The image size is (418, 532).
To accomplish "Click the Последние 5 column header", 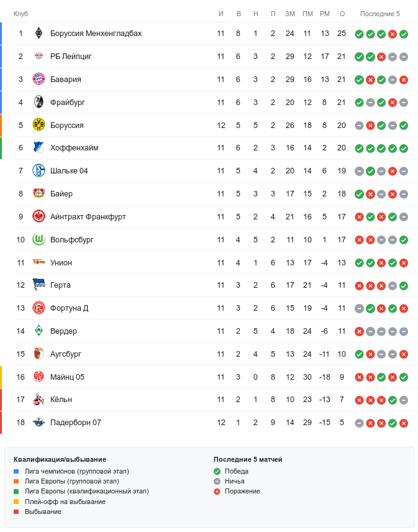I will pyautogui.click(x=380, y=14).
